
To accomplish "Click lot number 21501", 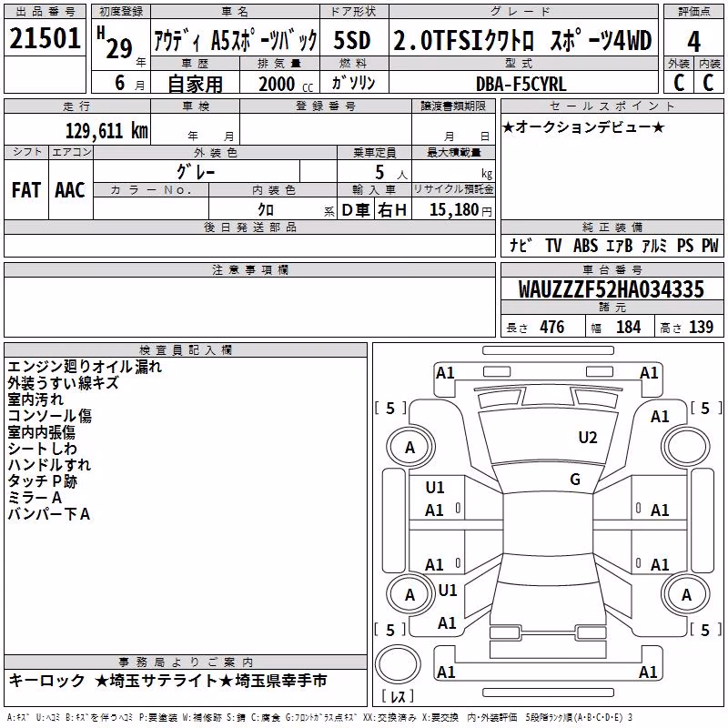I will (x=45, y=38).
